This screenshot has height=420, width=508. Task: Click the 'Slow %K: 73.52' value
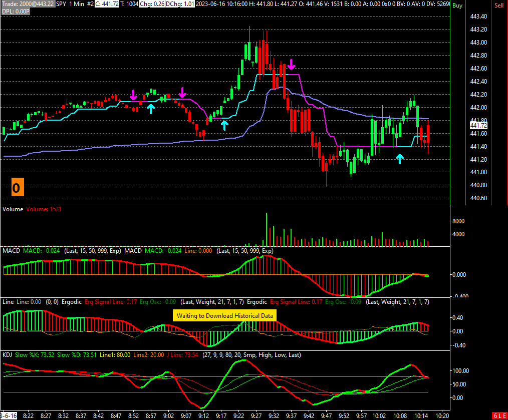[x=35, y=355]
